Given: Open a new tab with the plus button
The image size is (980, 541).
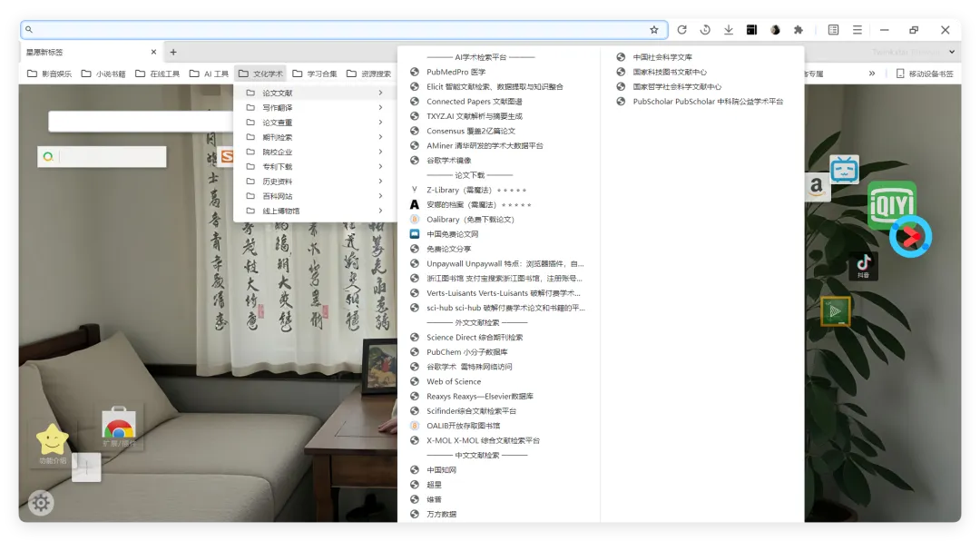Looking at the screenshot, I should tap(173, 52).
